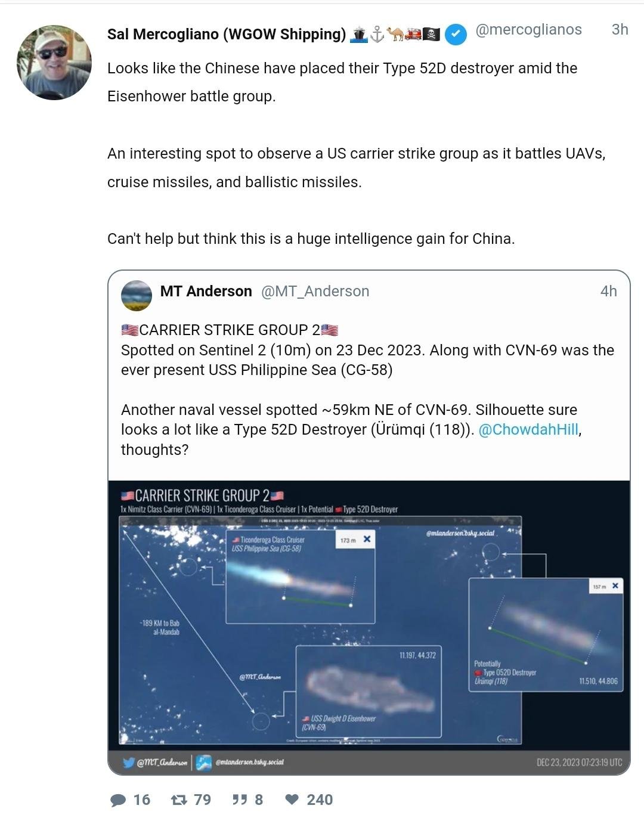Open Sal Mercogliano's profile picture
Viewport: 644px width, 824px height.
tap(54, 63)
